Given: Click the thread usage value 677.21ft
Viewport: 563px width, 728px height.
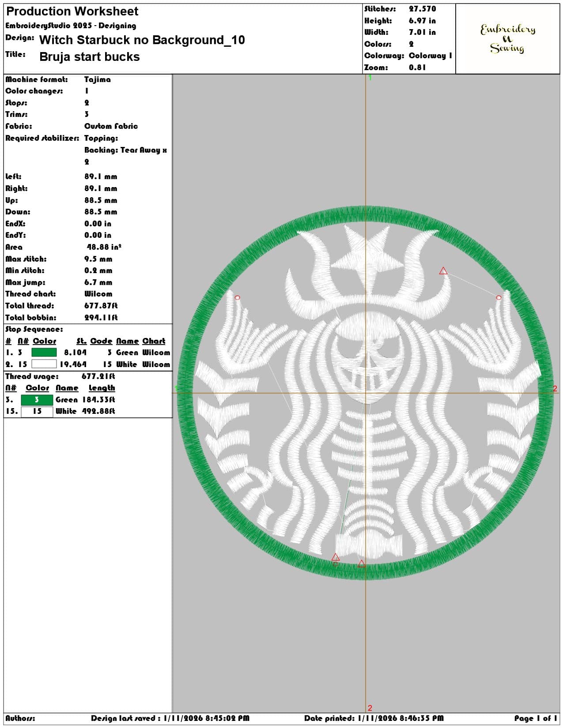Looking at the screenshot, I should pos(98,376).
